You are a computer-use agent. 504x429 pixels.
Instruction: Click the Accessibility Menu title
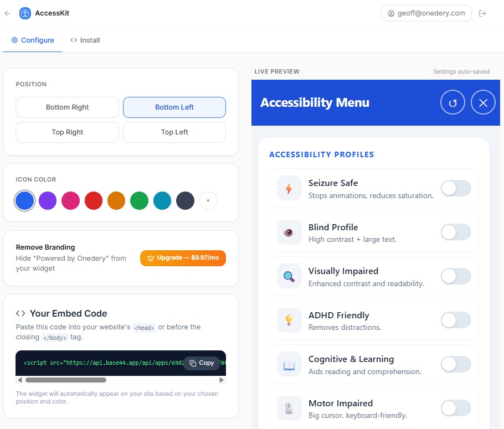point(315,102)
